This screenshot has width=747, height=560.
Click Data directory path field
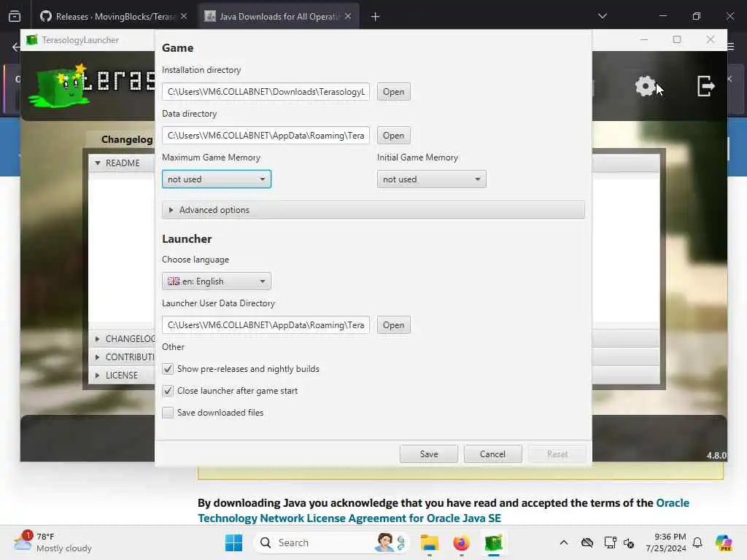pos(266,136)
